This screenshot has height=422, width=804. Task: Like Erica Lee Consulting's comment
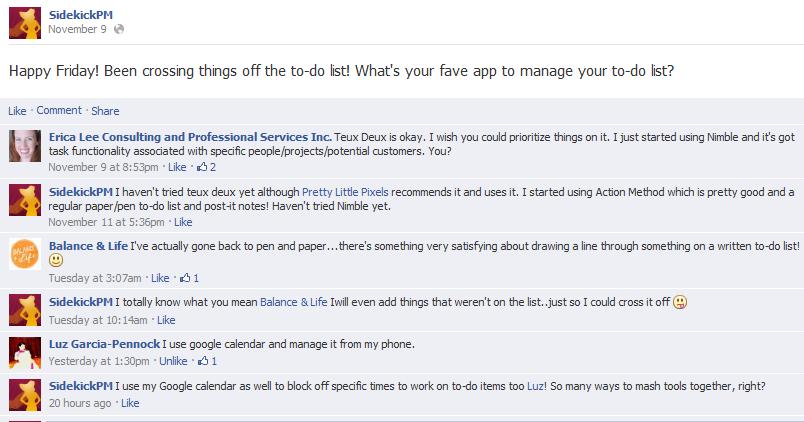click(177, 167)
